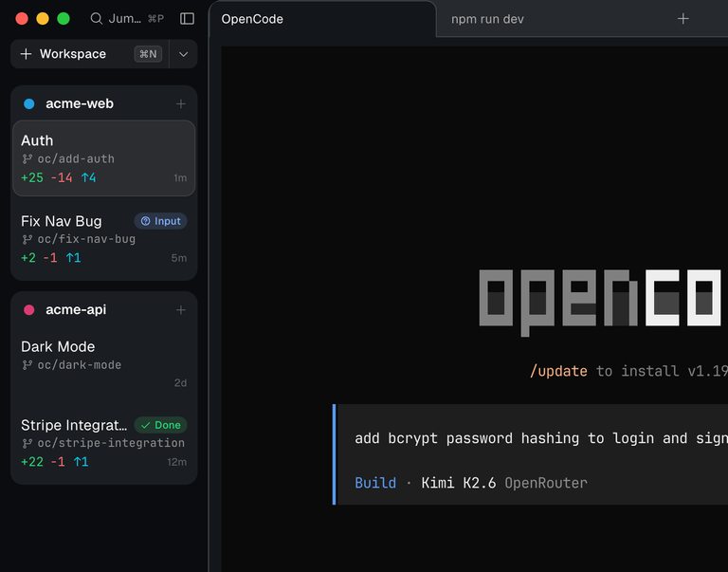Select the acme-api pink color dot
This screenshot has width=728, height=572.
(x=28, y=310)
